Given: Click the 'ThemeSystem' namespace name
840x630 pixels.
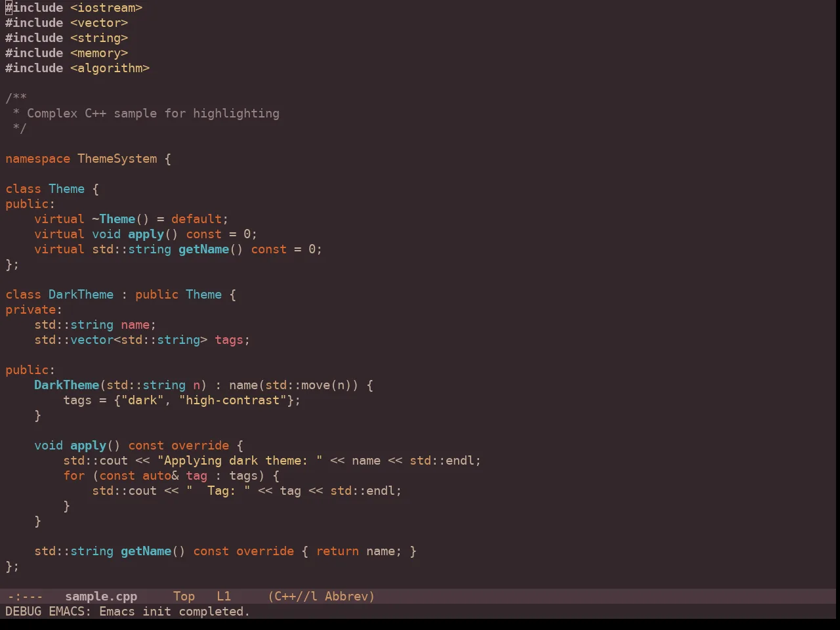Looking at the screenshot, I should (117, 159).
